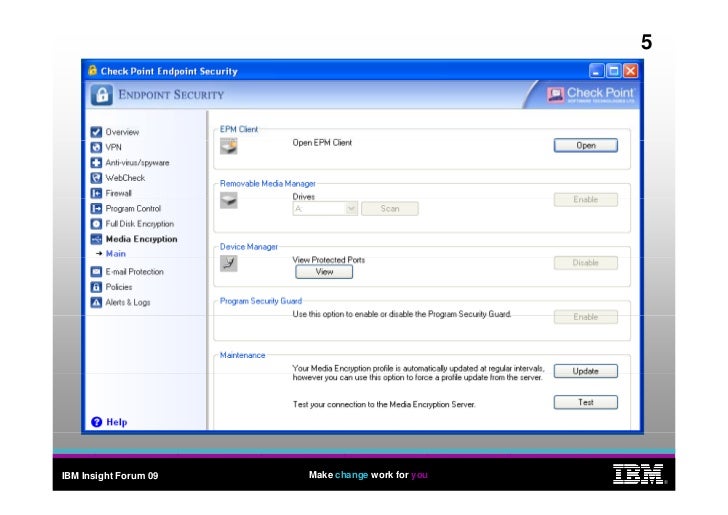The height and width of the screenshot is (515, 728).
Task: Click the 'EPM Client' group heading
Action: [x=239, y=130]
